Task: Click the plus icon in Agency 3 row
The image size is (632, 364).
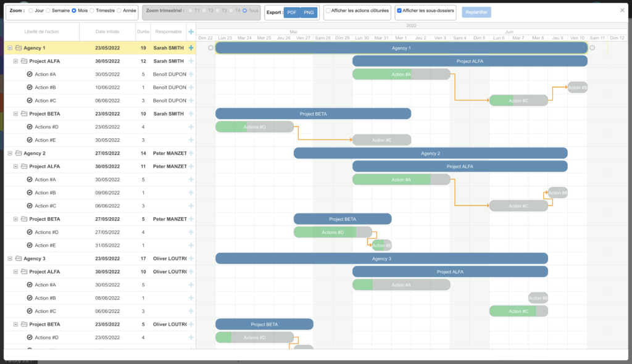Action: (x=191, y=259)
